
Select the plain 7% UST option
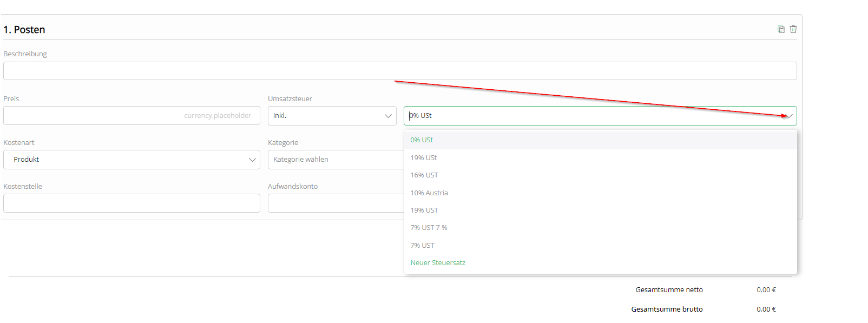point(600,246)
